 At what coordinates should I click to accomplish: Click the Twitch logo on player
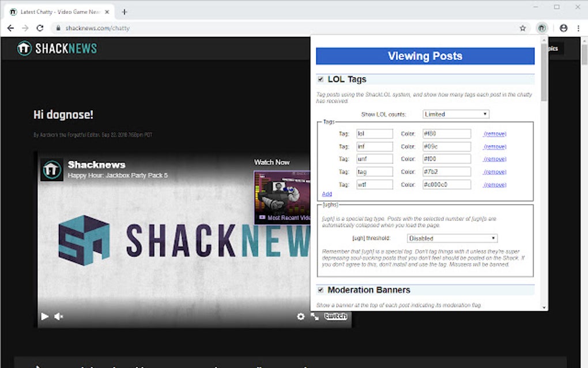336,316
